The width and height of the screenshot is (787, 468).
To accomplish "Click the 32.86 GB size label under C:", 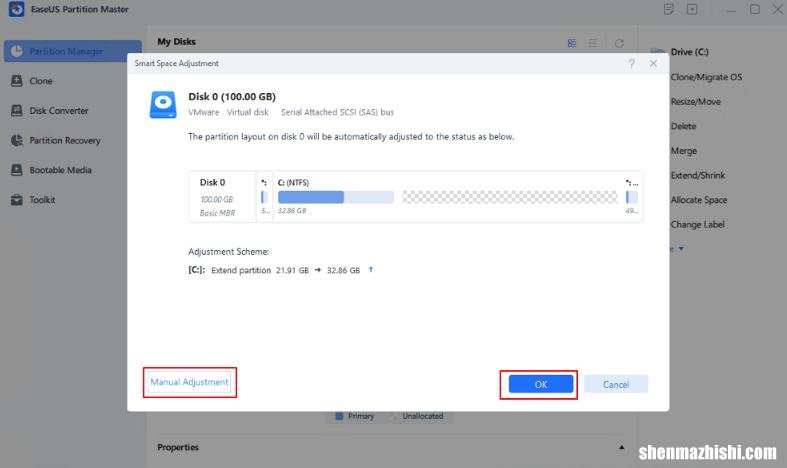I will point(292,211).
